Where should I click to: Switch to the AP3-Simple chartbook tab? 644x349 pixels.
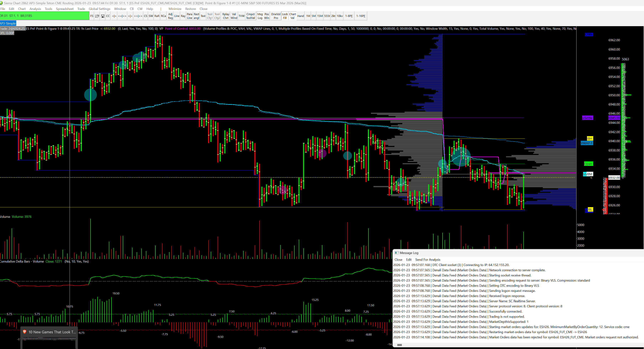[8, 23]
